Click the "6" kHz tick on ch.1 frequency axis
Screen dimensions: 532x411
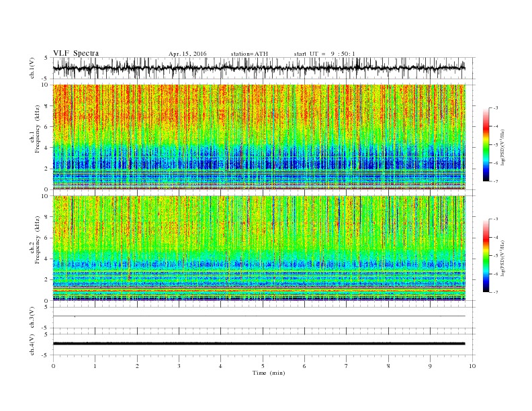click(46, 127)
